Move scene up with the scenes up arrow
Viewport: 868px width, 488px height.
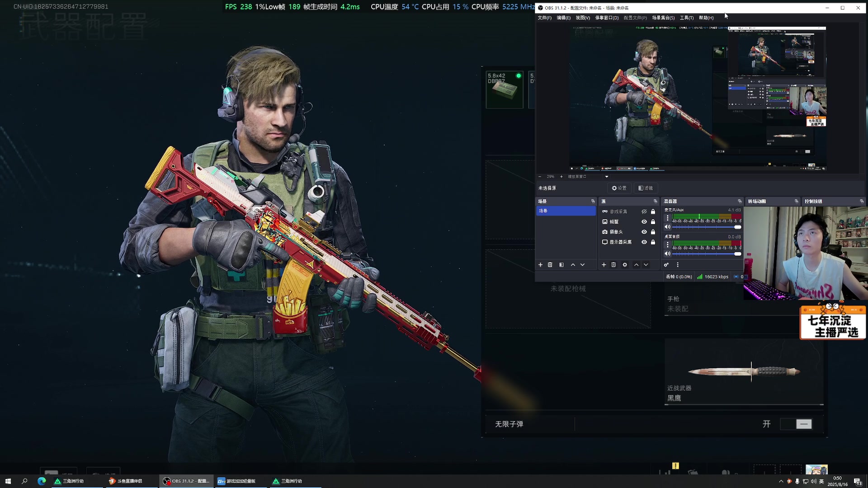click(x=573, y=265)
